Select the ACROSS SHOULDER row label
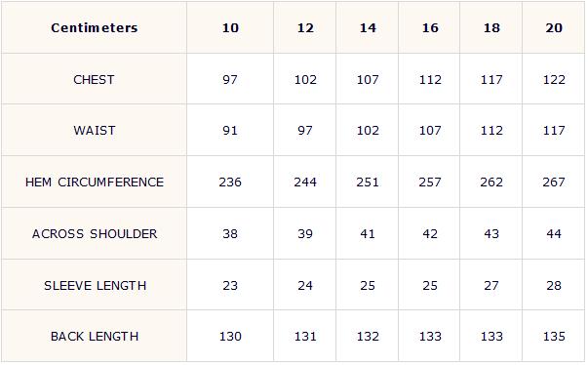This screenshot has height=365, width=588. click(95, 233)
